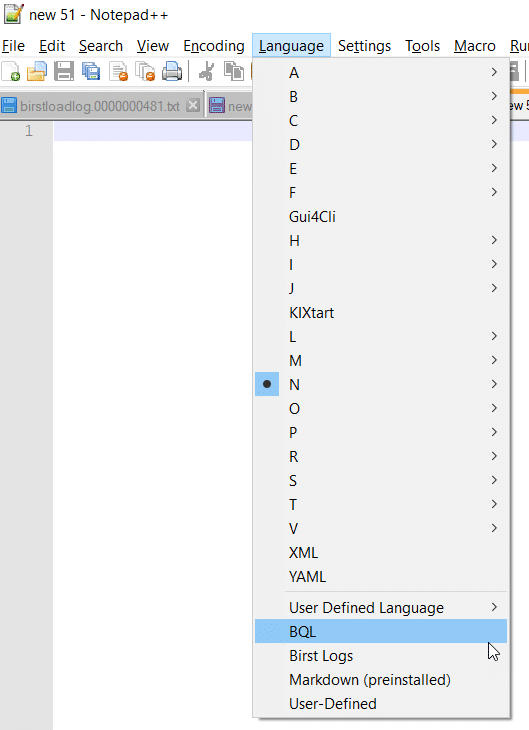Viewport: 529px width, 730px height.
Task: Click the Copy toolbar icon
Action: pyautogui.click(x=234, y=72)
